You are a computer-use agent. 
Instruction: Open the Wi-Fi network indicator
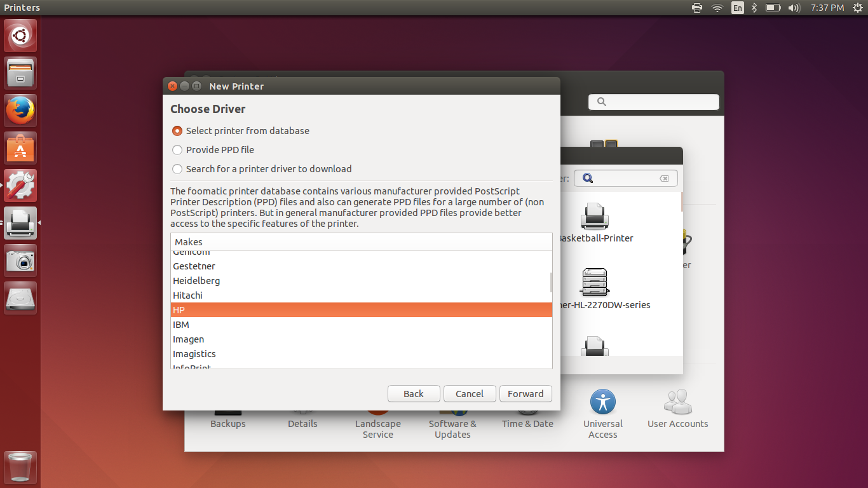coord(717,8)
